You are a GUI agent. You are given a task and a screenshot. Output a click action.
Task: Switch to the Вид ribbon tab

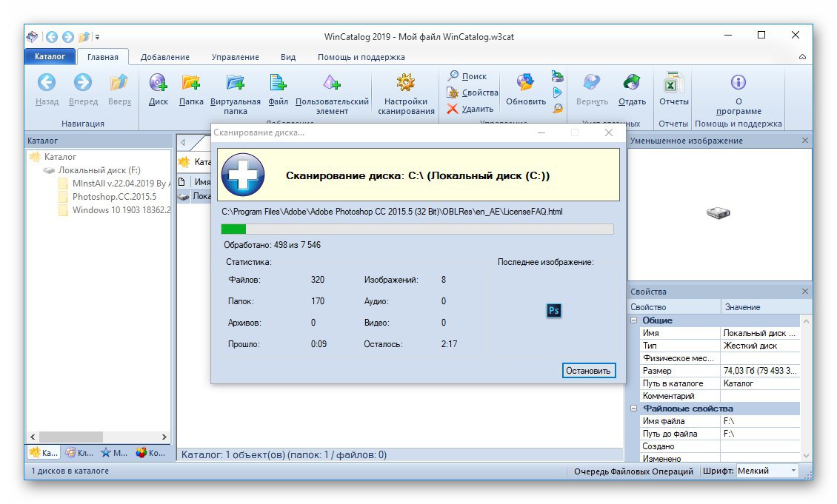coord(288,57)
